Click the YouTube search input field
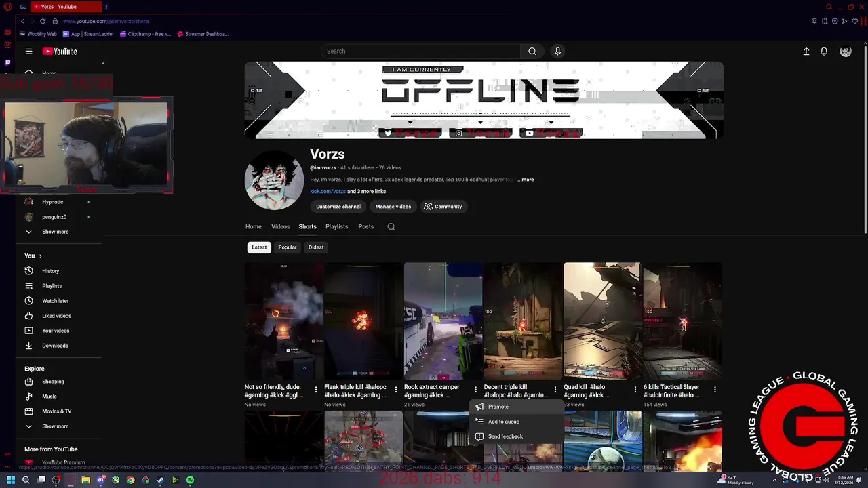868x488 pixels. (420, 51)
